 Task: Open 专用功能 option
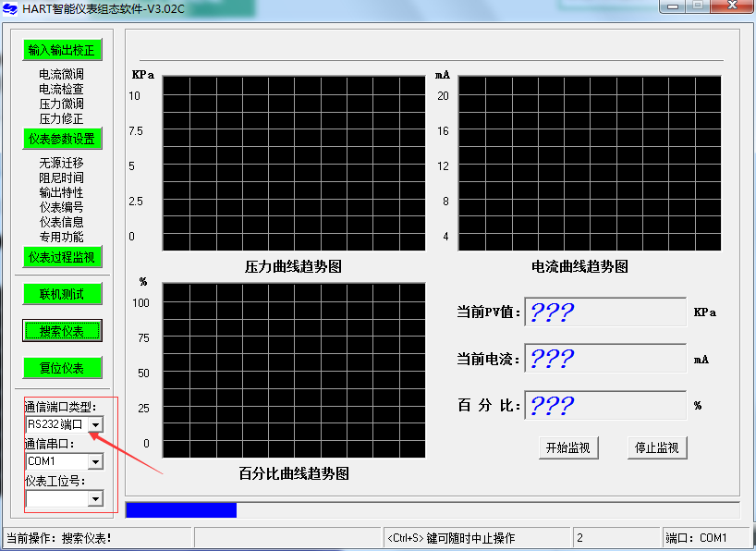61,237
